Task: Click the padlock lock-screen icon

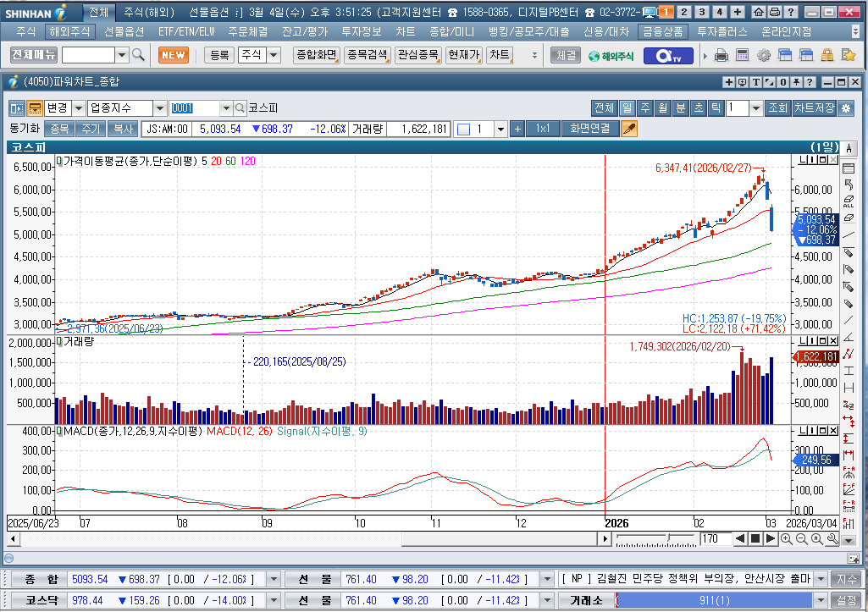Action: (827, 55)
